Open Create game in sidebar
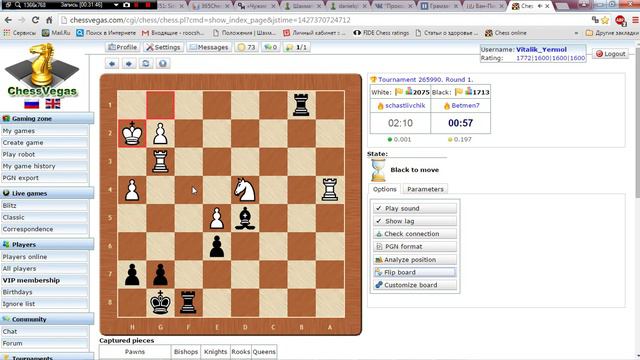The image size is (640, 360). (44, 143)
